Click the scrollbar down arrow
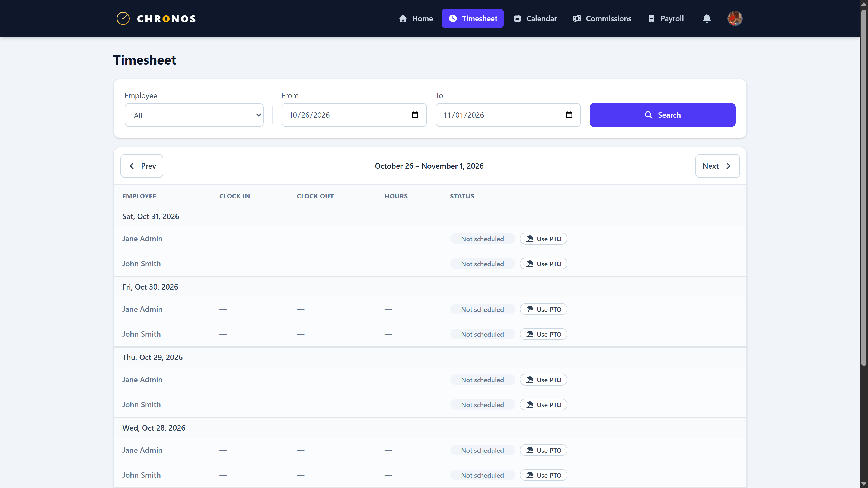 point(864,484)
